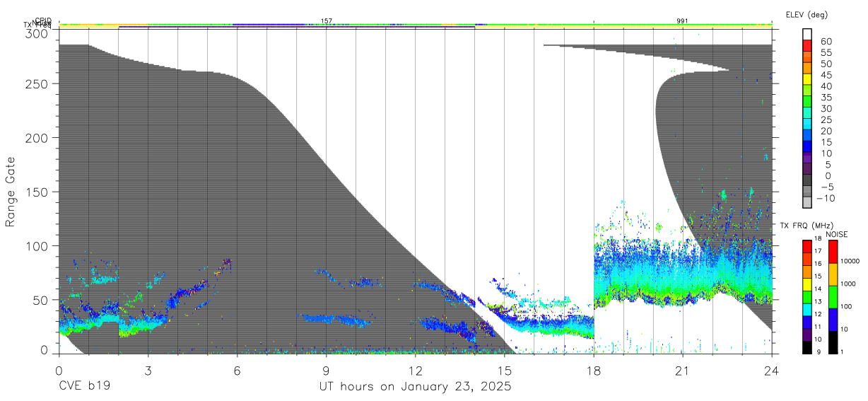Image resolution: width=868 pixels, height=401 pixels.
Task: Pick the green 30–35 ELEV colorbar segment
Action: [808, 103]
